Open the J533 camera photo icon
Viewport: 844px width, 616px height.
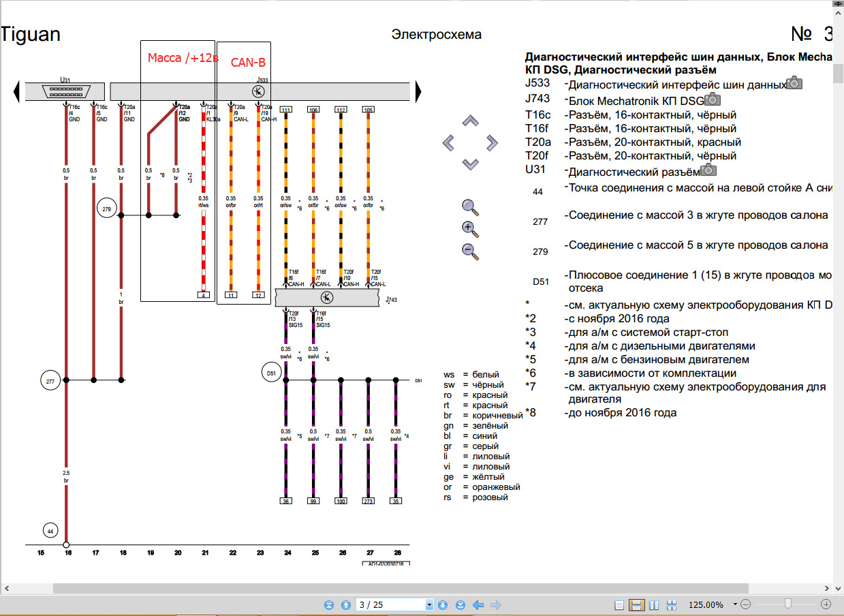point(794,83)
